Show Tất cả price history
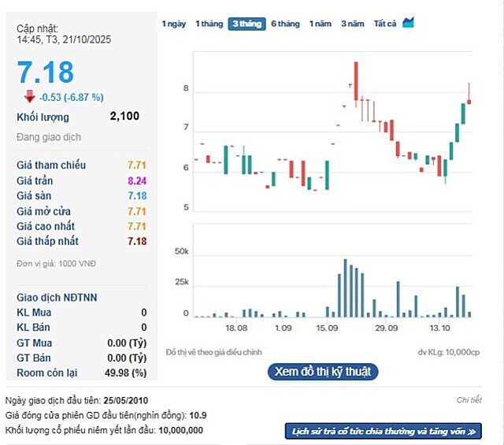The height and width of the screenshot is (445, 504). tap(385, 24)
